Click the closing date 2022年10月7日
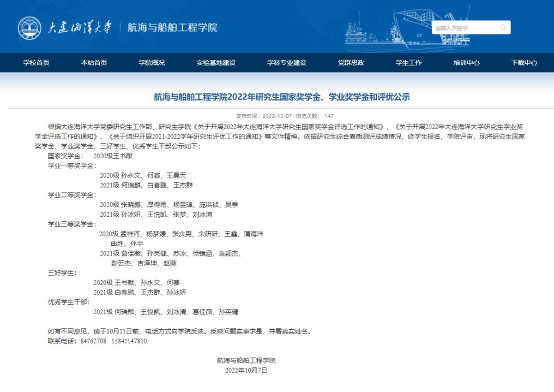 click(x=246, y=370)
